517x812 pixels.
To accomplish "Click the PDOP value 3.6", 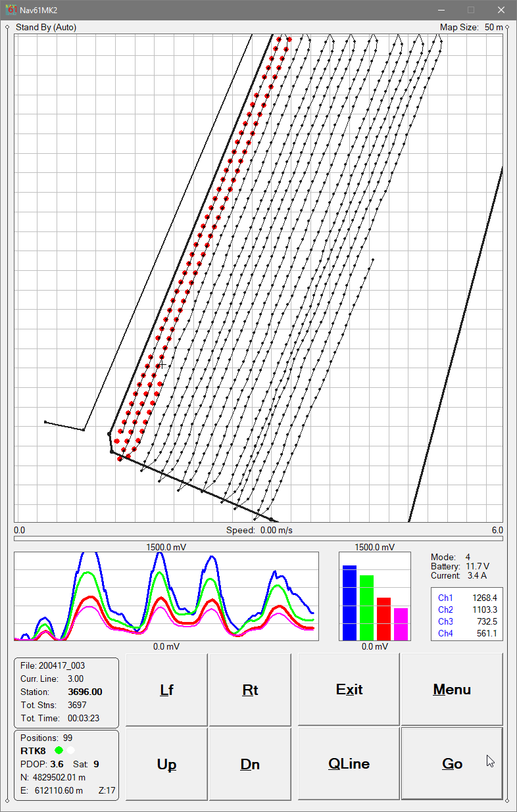I will pyautogui.click(x=57, y=764).
